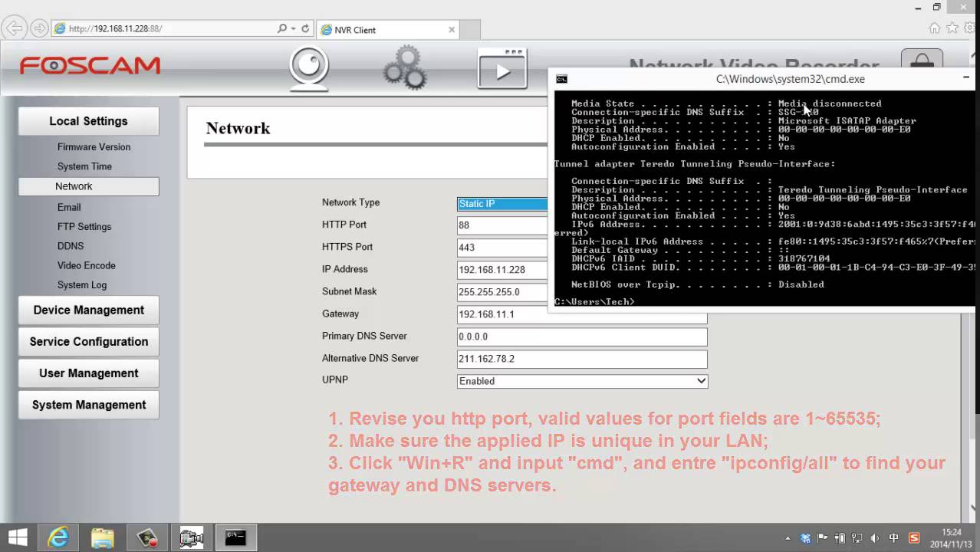Open User Management section
The height and width of the screenshot is (552, 980).
tap(89, 373)
